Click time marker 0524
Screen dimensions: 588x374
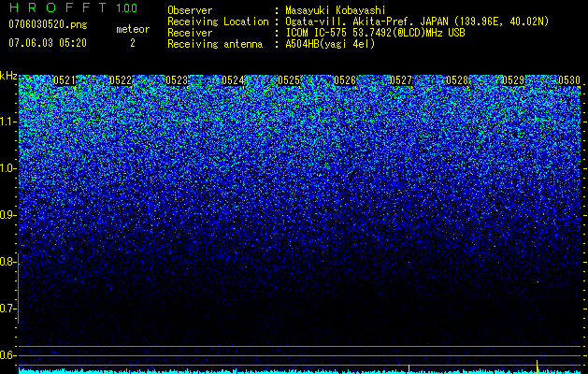[x=233, y=80]
